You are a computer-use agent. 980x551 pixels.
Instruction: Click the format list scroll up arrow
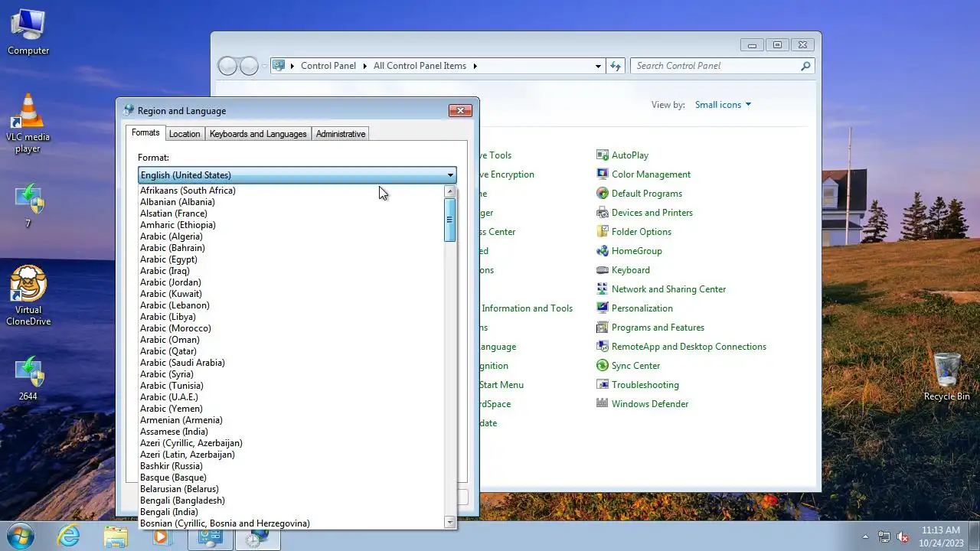click(x=450, y=191)
